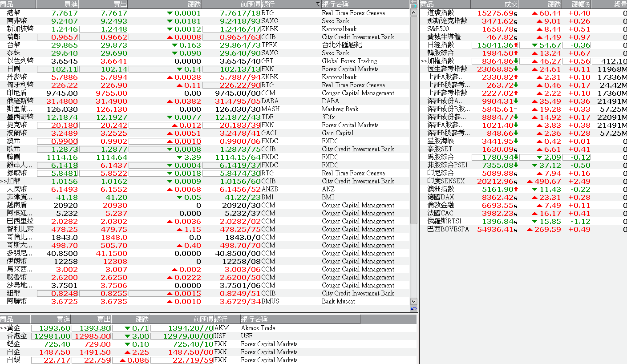Select the 阿聯幣 row

pyautogui.click(x=205, y=301)
